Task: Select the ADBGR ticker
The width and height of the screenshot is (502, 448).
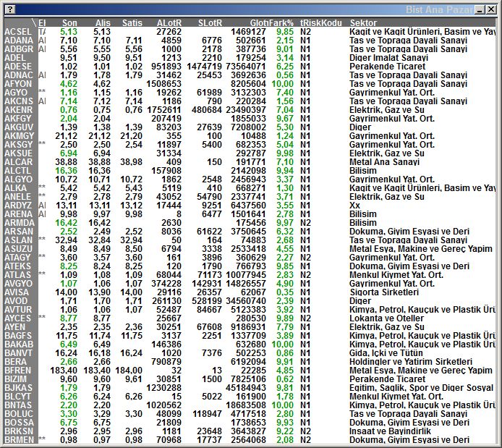Action: tap(19, 49)
